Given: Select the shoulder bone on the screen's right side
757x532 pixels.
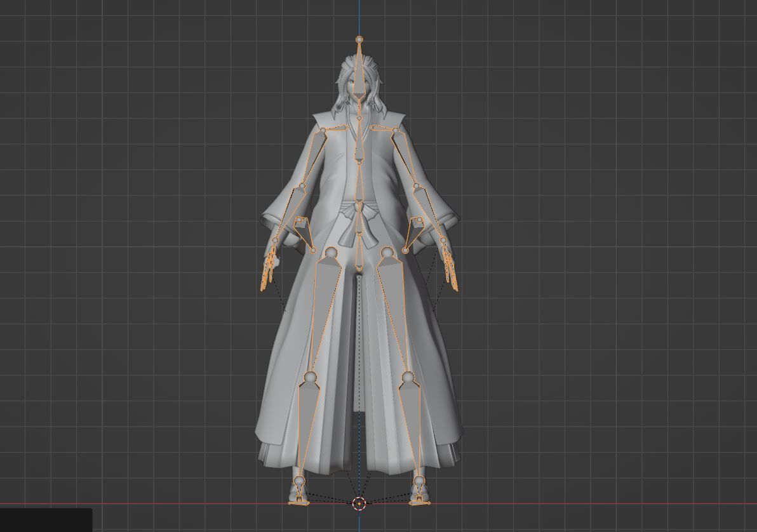Looking at the screenshot, I should (384, 128).
